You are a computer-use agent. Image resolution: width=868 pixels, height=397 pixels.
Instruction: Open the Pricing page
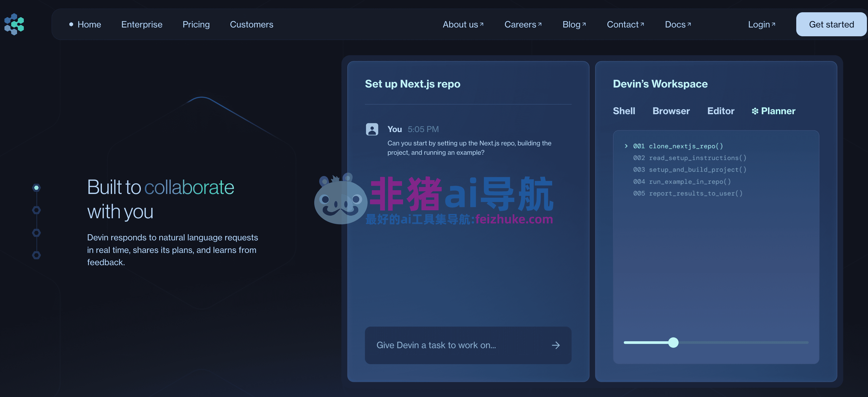click(196, 24)
